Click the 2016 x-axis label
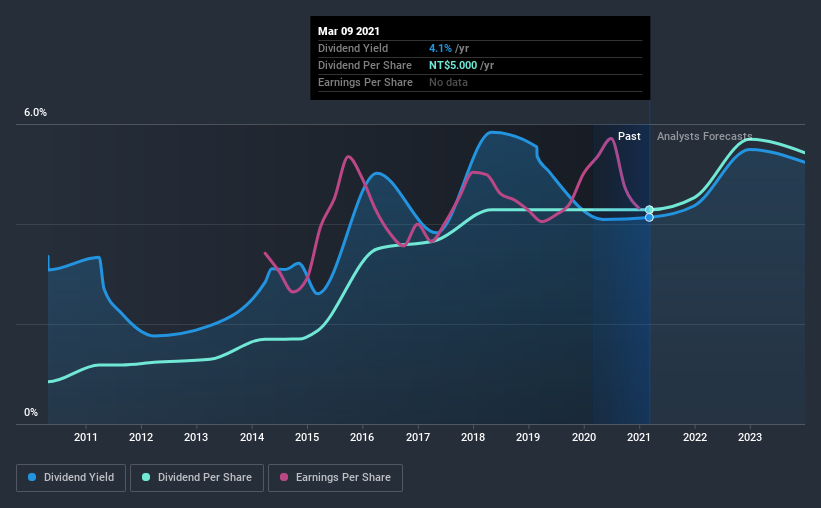 [x=362, y=437]
